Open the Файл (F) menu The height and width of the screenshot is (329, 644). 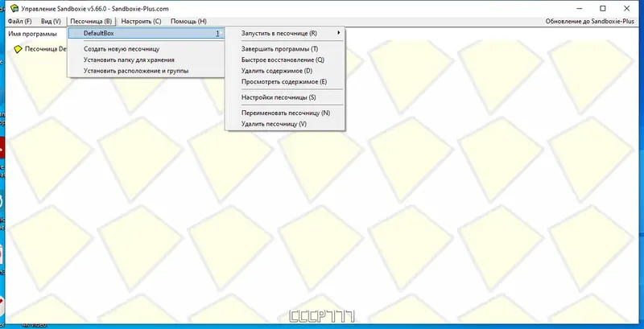tap(19, 22)
